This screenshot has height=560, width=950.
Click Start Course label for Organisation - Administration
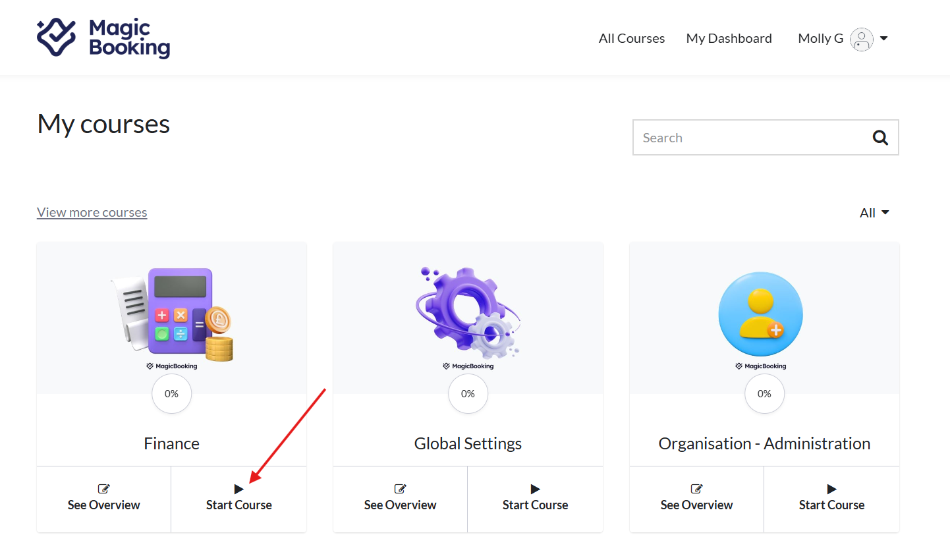(x=832, y=505)
